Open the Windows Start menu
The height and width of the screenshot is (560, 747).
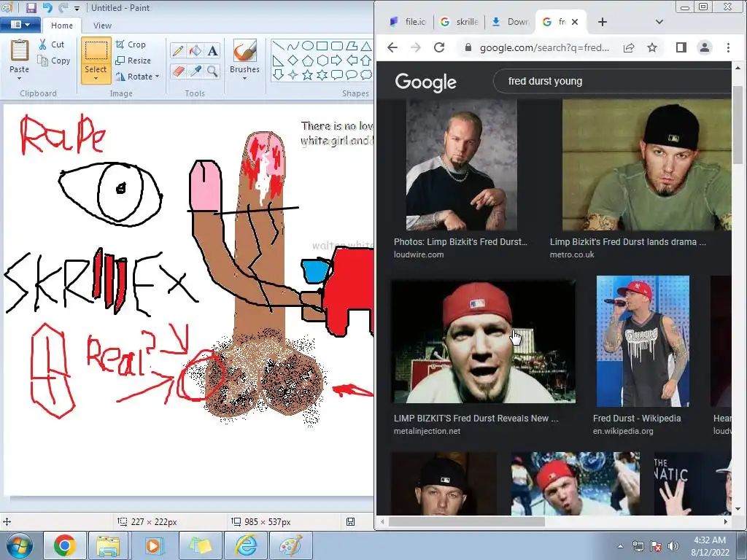[x=19, y=545]
